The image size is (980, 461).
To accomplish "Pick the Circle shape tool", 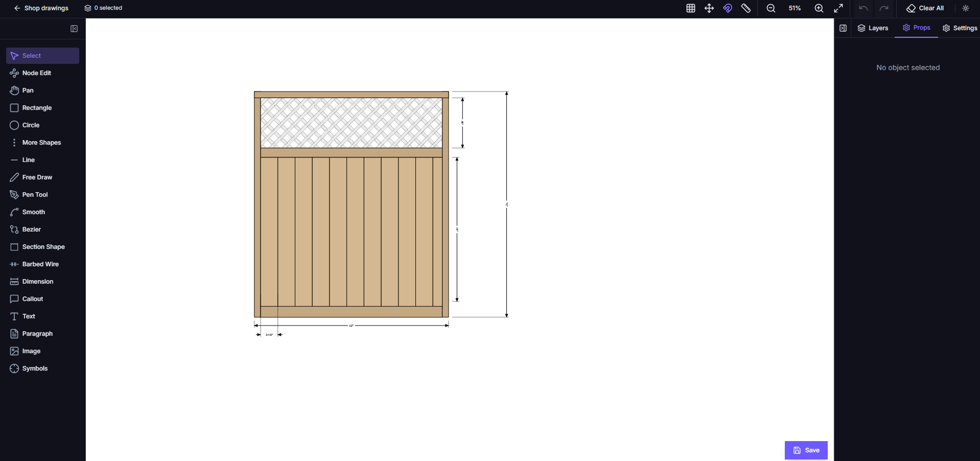I will (42, 125).
